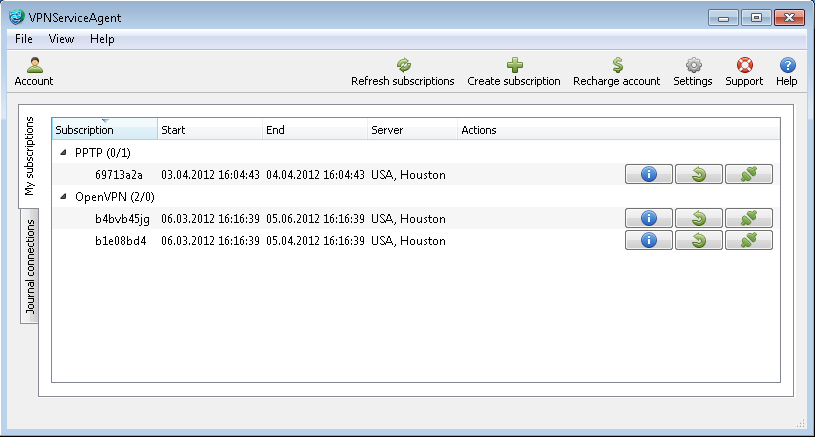Click USA, Houston in b1e08bd4 row
815x437 pixels.
tap(408, 241)
